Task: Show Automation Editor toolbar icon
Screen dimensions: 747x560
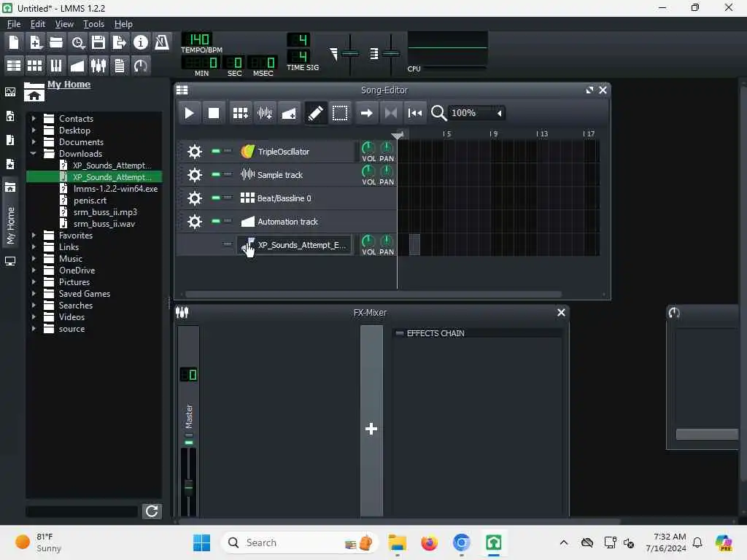Action: (77, 65)
